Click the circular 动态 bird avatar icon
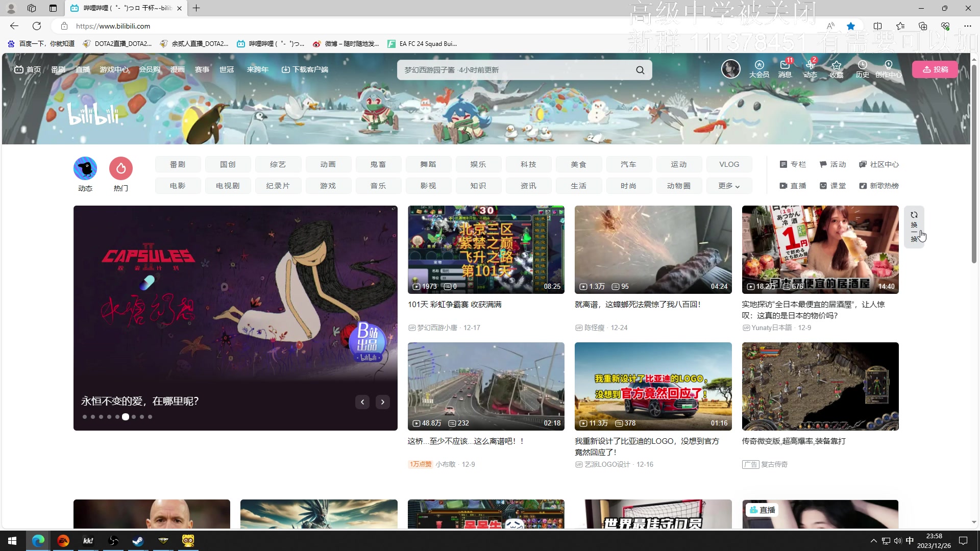This screenshot has height=551, width=980. [x=85, y=168]
